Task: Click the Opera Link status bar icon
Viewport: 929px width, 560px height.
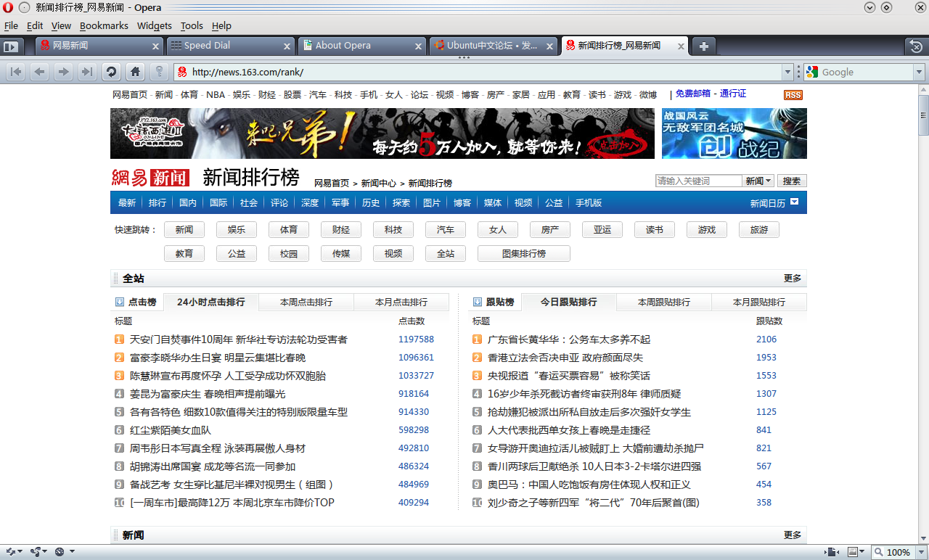Action: pyautogui.click(x=10, y=552)
